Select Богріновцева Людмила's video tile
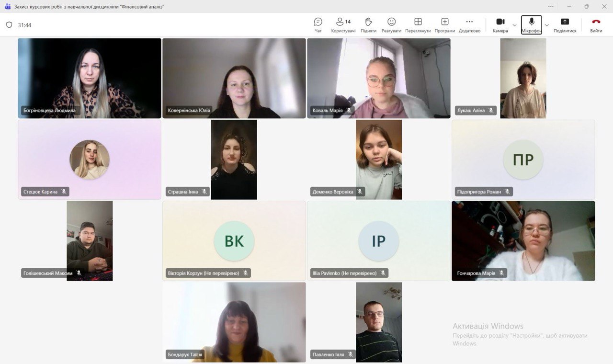Image resolution: width=613 pixels, height=364 pixels. pyautogui.click(x=90, y=78)
